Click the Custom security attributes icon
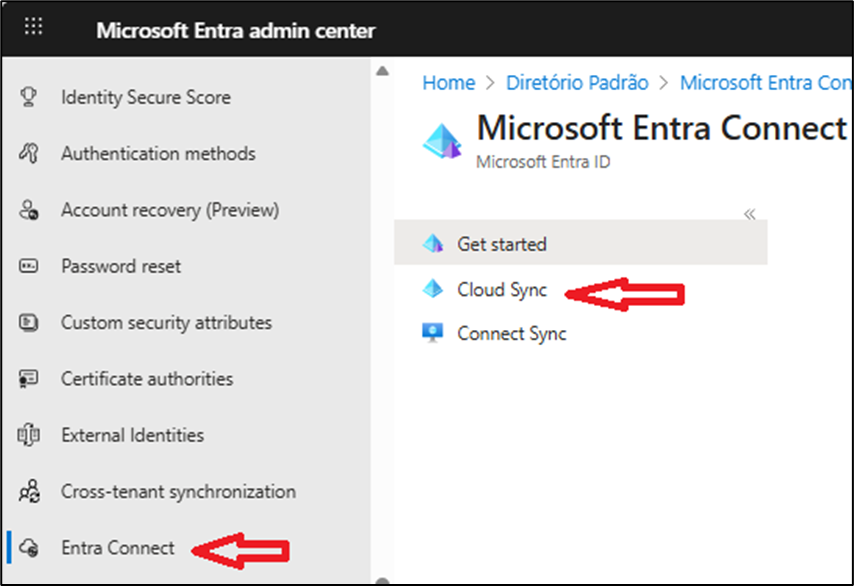This screenshot has width=854, height=586. (29, 323)
